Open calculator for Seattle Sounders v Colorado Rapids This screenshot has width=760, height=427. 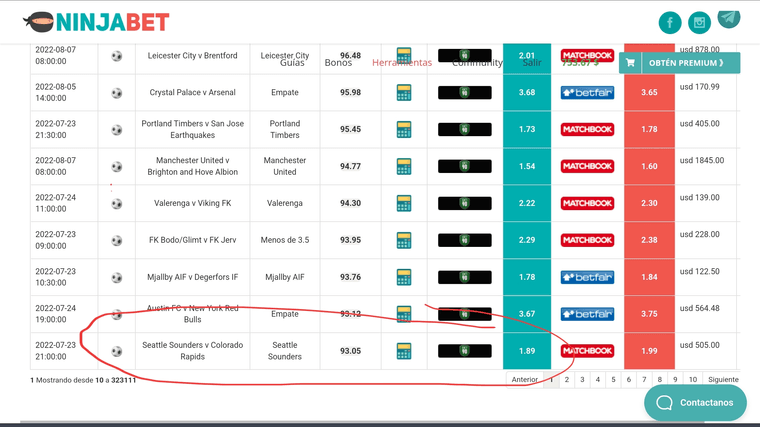coord(404,351)
